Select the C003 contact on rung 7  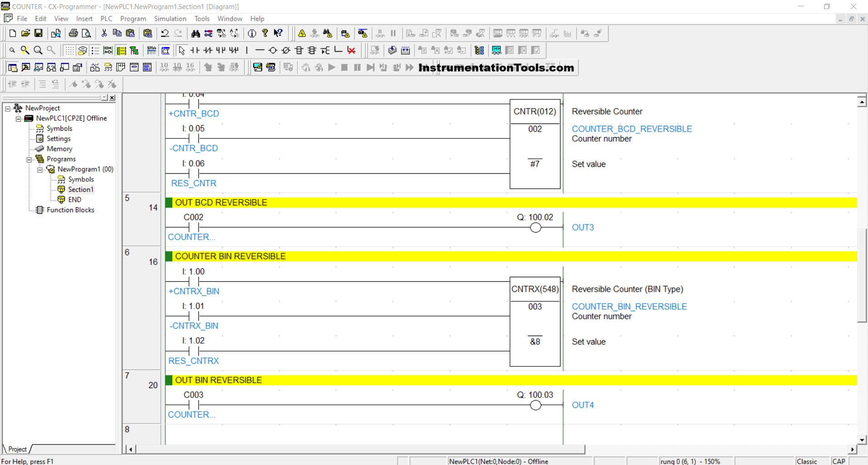coord(193,405)
